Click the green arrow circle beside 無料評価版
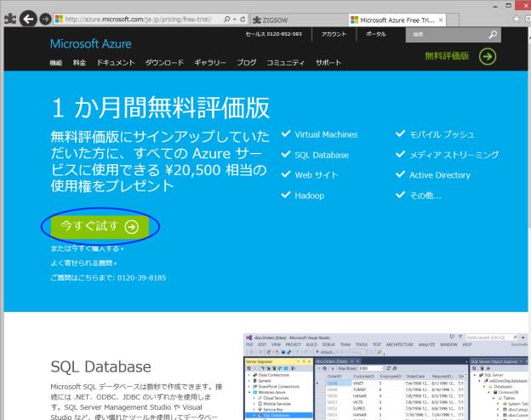Image resolution: width=531 pixels, height=420 pixels. tap(488, 56)
